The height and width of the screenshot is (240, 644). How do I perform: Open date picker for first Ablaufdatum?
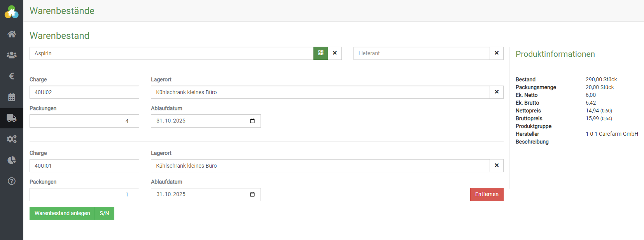coord(252,121)
